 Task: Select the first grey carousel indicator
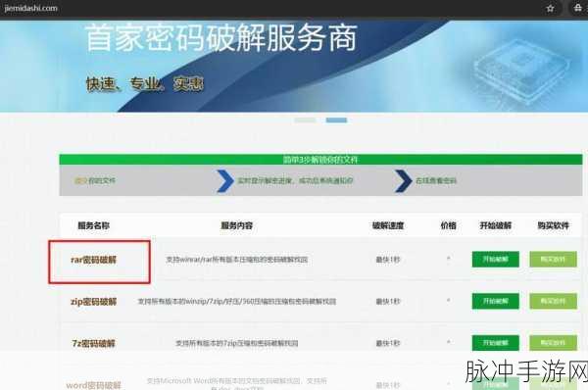(x=305, y=120)
